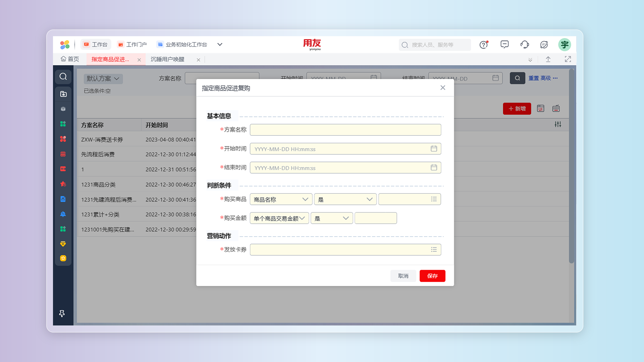This screenshot has height=362, width=644.
Task: Click the 方案名称 input in dialog
Action: coord(345,130)
